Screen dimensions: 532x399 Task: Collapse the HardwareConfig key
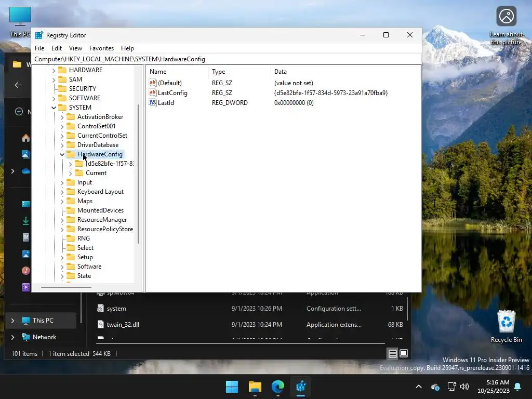(62, 154)
